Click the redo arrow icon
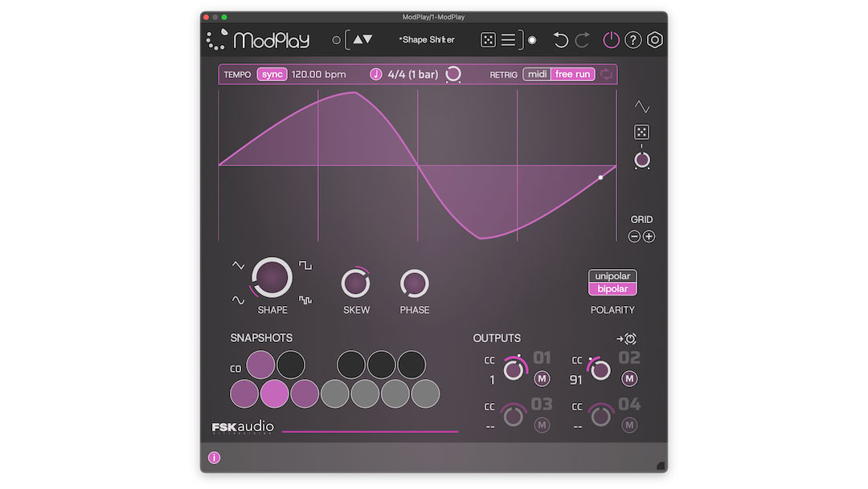The width and height of the screenshot is (868, 489). (583, 40)
